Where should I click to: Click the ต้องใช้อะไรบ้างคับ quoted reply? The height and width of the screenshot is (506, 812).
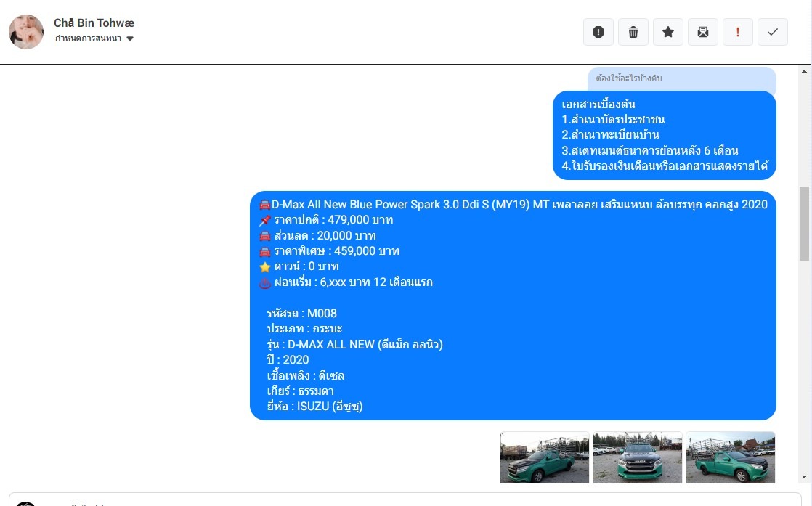click(681, 78)
